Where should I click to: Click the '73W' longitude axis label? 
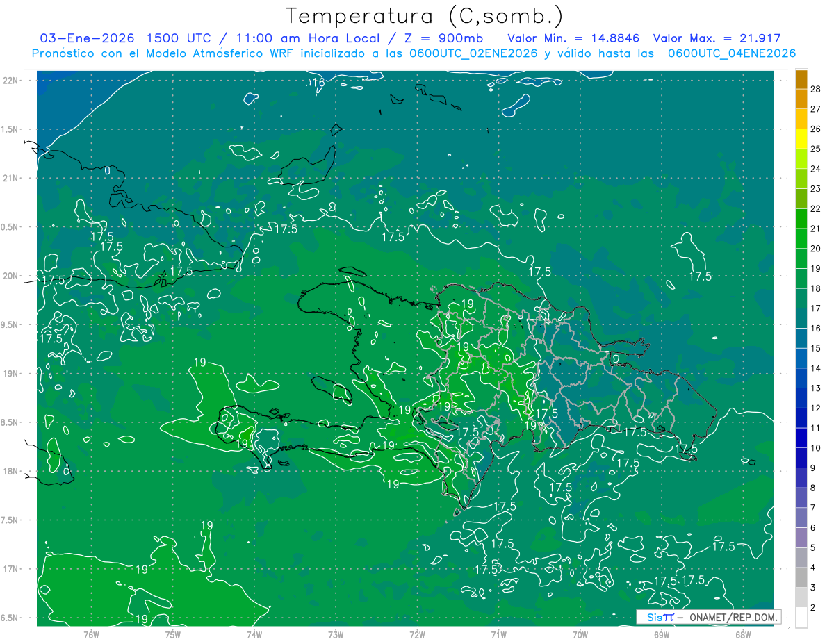[x=336, y=635]
